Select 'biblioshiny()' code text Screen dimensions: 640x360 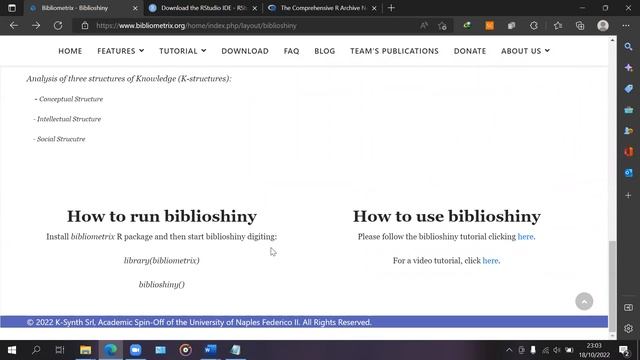pos(162,284)
